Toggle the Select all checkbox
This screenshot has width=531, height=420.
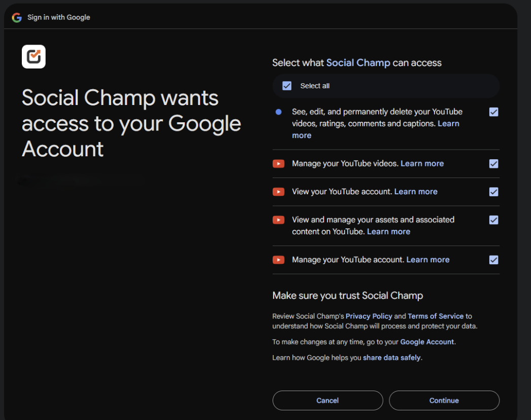tap(287, 86)
